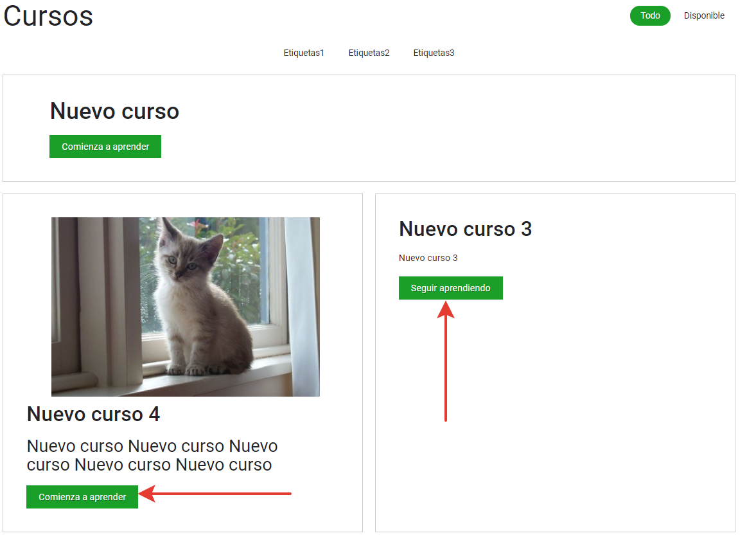This screenshot has height=540, width=756.
Task: Select the Todo filter pill
Action: tap(650, 15)
